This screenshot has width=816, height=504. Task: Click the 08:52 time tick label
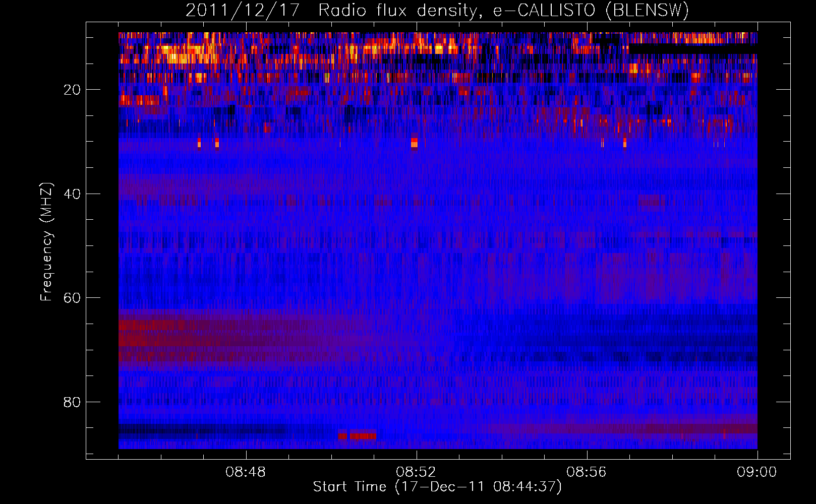[x=416, y=472]
